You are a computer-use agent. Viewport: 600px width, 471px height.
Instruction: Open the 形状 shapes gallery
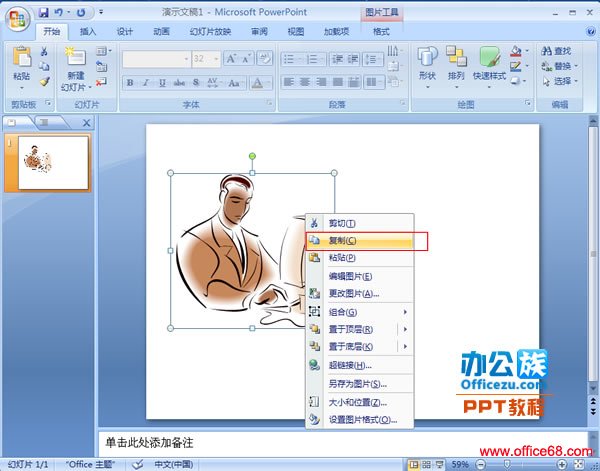coord(427,66)
